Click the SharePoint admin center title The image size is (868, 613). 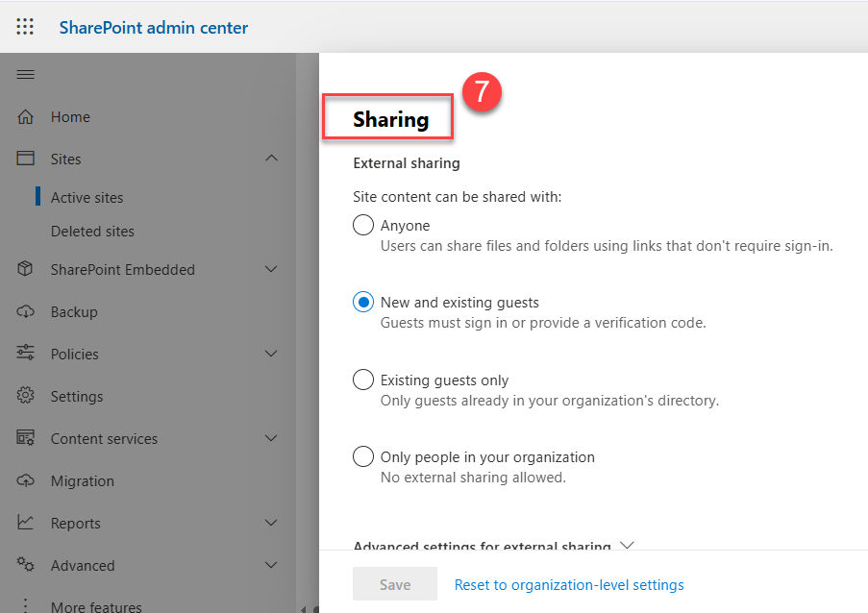[x=154, y=28]
